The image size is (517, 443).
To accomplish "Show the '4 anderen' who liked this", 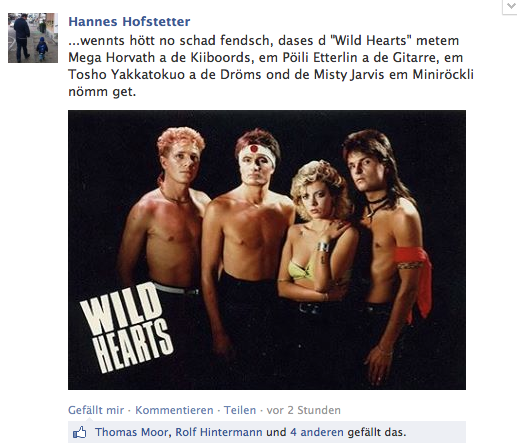I will pos(317,432).
